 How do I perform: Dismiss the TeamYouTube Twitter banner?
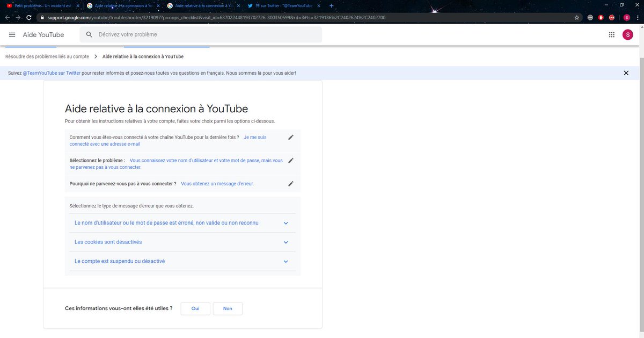tap(626, 73)
